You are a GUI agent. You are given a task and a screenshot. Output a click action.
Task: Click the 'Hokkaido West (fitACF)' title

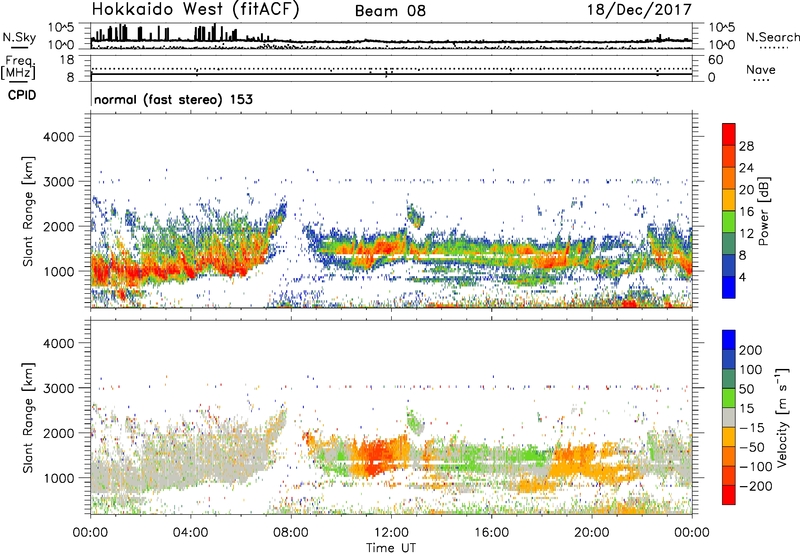point(195,10)
